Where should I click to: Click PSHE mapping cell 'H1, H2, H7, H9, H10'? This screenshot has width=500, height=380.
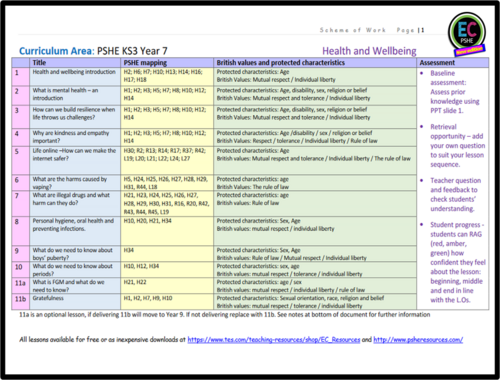point(167,302)
